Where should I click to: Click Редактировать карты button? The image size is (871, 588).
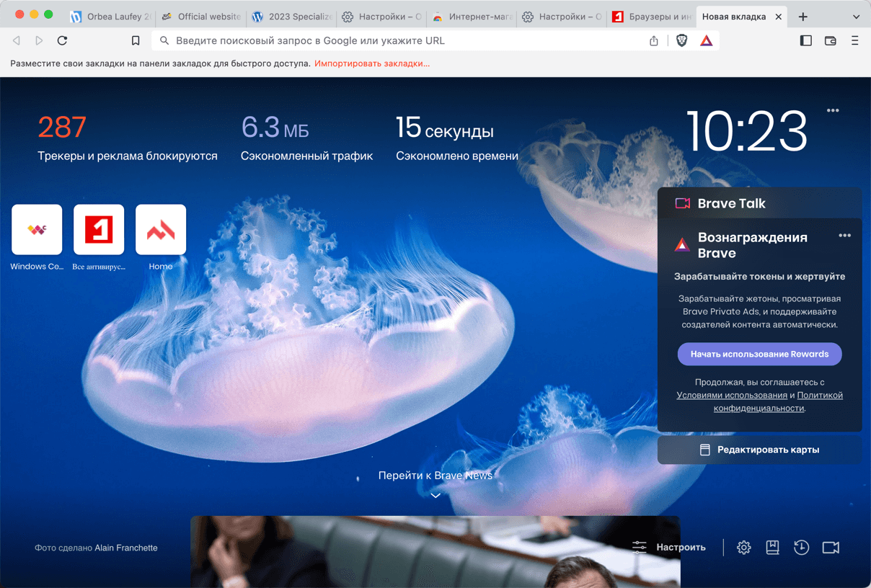[x=759, y=450]
